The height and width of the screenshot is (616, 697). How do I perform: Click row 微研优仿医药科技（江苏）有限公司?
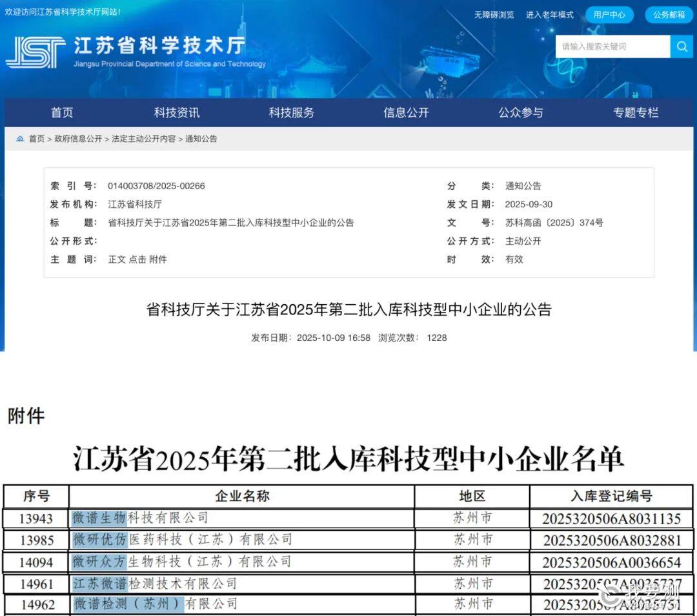pos(182,540)
